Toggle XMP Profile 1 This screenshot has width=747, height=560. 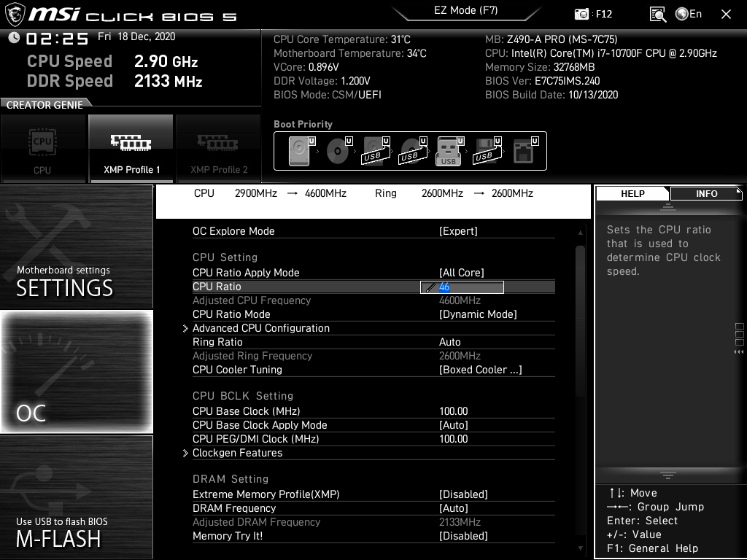point(131,148)
